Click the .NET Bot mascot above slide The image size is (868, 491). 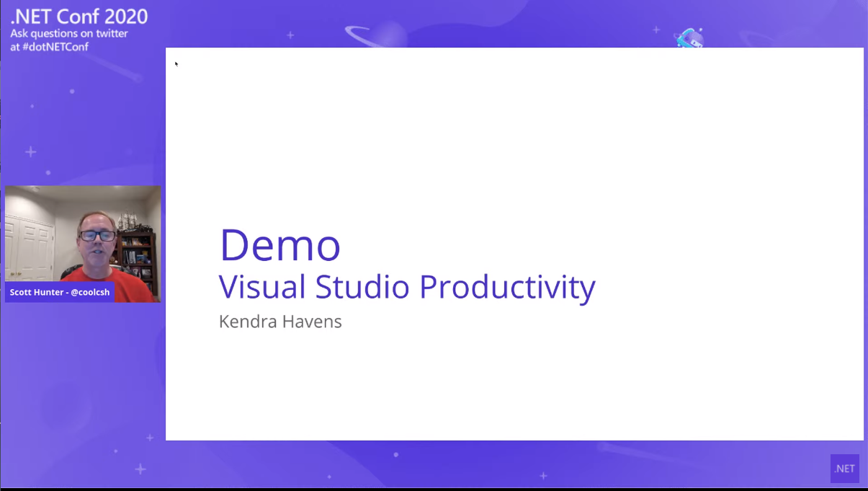pos(689,37)
